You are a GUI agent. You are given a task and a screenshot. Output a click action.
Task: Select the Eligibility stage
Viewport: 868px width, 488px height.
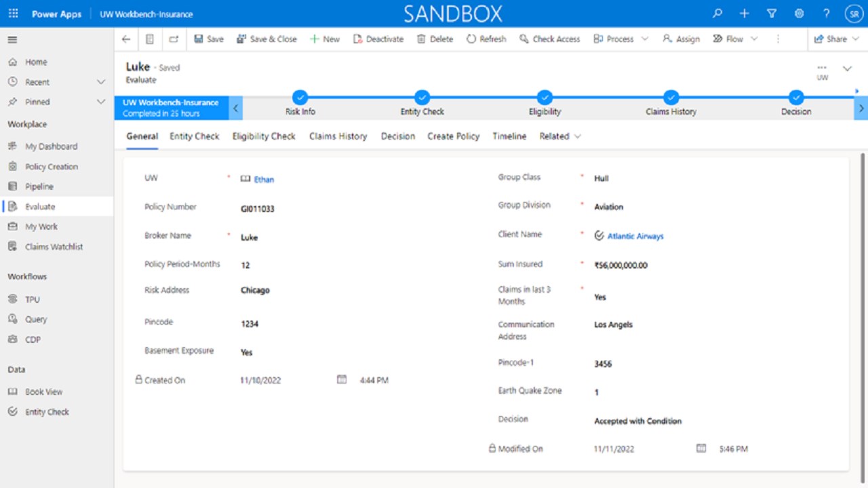pos(545,98)
